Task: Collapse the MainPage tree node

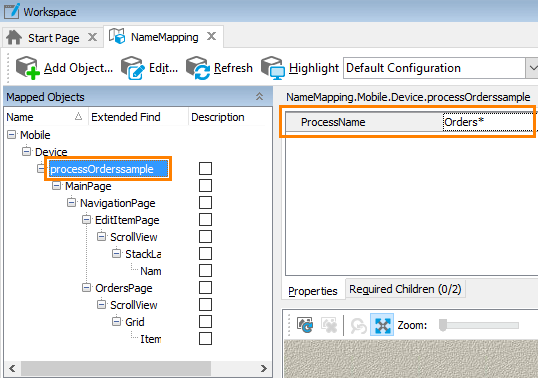Action: (56, 186)
